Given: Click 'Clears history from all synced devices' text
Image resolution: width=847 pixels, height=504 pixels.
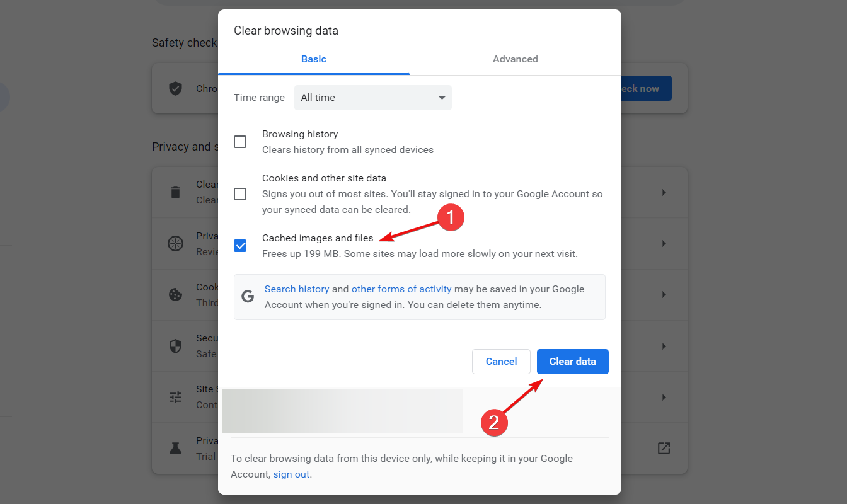Looking at the screenshot, I should click(x=348, y=150).
